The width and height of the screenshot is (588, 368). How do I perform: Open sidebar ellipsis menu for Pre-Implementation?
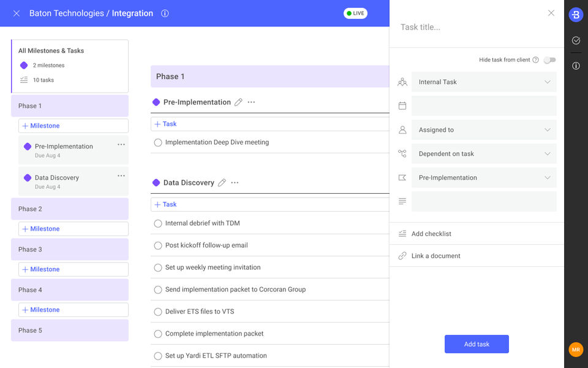pos(121,145)
